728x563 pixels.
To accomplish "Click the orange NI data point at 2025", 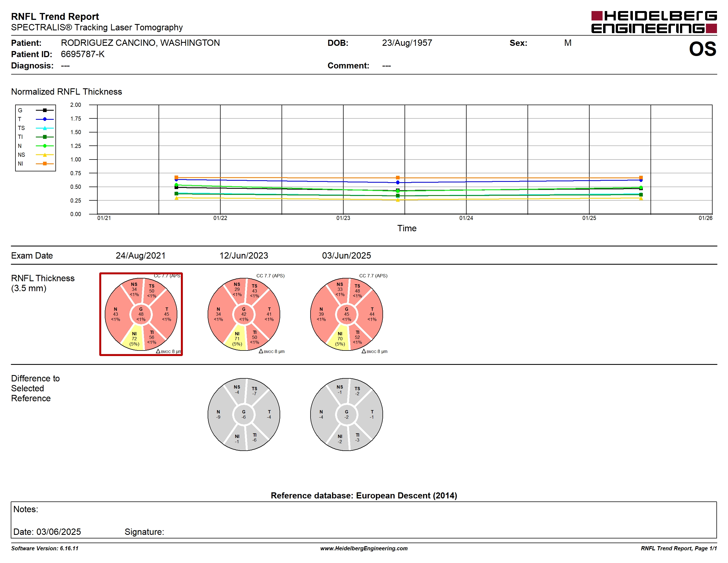I will [x=641, y=178].
